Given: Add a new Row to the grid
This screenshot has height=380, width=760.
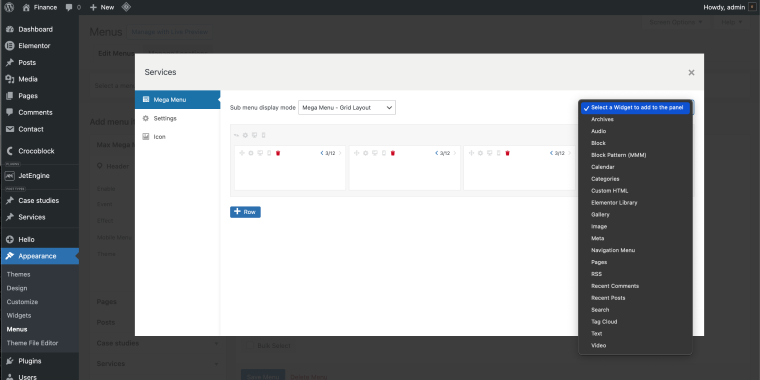Looking at the screenshot, I should click(245, 212).
